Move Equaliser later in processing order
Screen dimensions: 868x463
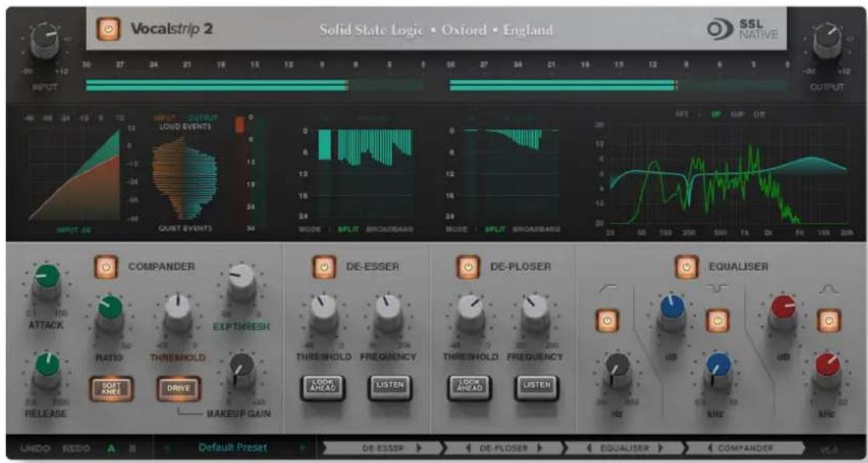pos(660,448)
